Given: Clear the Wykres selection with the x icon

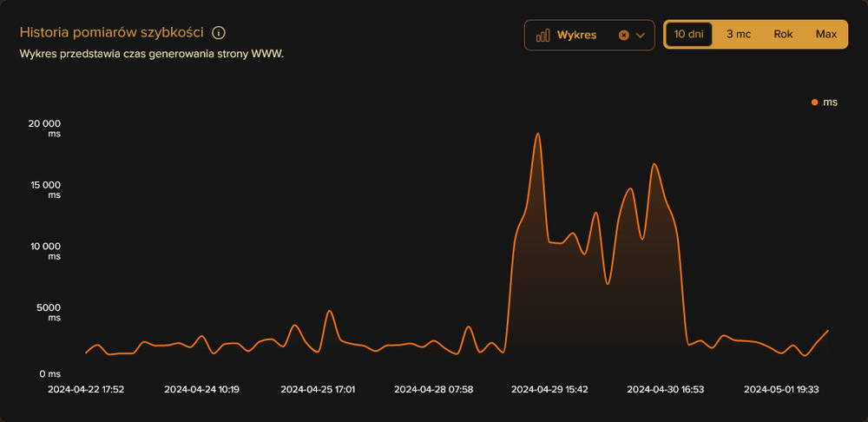Looking at the screenshot, I should 623,36.
